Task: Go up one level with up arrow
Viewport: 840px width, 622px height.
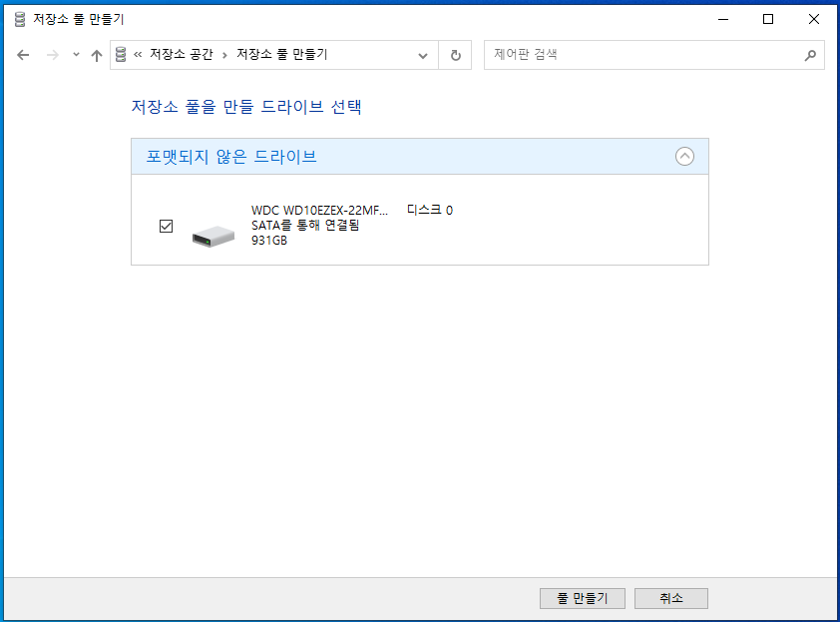Action: tap(97, 55)
